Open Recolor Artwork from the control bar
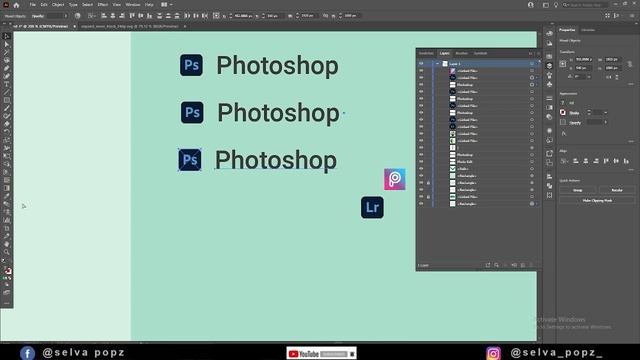This screenshot has width=640, height=360. click(x=78, y=16)
